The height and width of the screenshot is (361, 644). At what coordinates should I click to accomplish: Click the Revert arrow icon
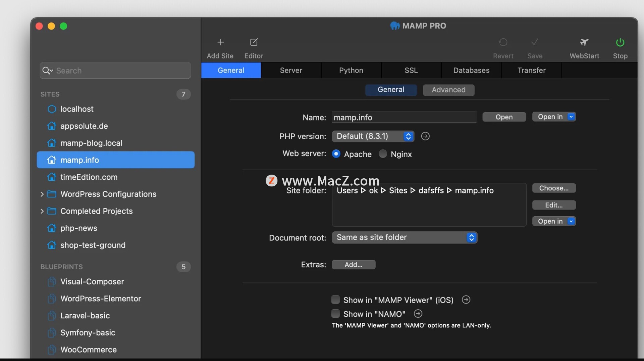(x=503, y=42)
